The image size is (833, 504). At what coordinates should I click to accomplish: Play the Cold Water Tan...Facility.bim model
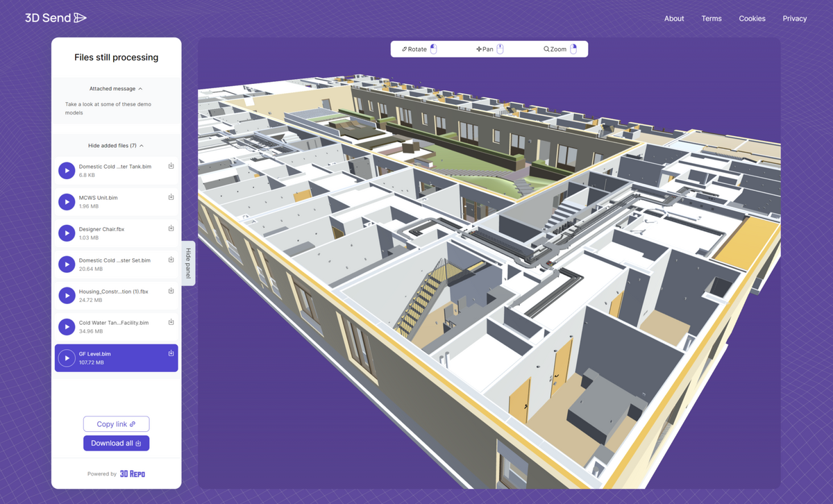point(67,326)
